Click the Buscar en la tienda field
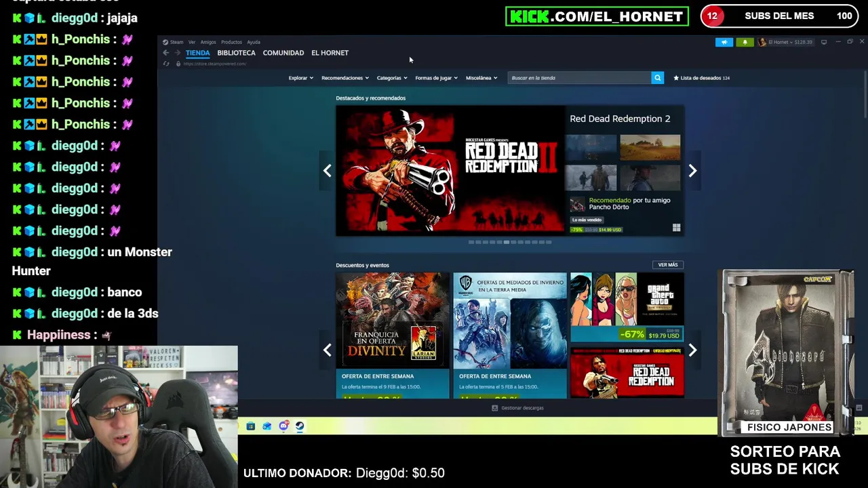The width and height of the screenshot is (868, 488). click(579, 78)
